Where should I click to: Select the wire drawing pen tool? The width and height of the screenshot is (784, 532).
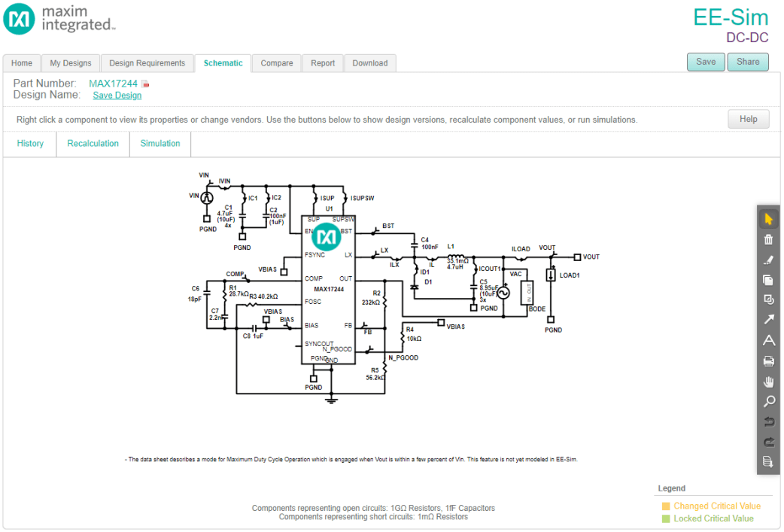(768, 260)
